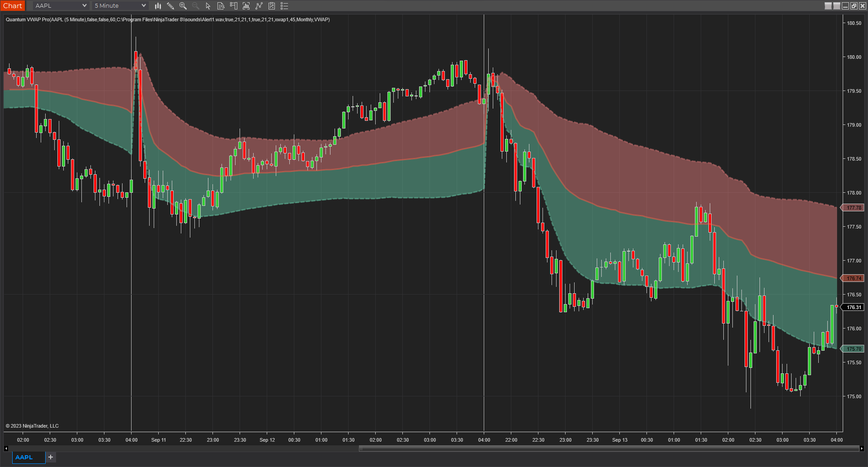Select the AAPL tab at bottom

pos(28,457)
